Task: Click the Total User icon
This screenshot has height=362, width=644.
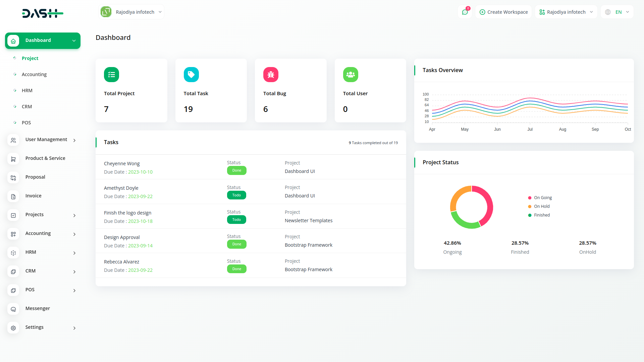Action: coord(350,74)
